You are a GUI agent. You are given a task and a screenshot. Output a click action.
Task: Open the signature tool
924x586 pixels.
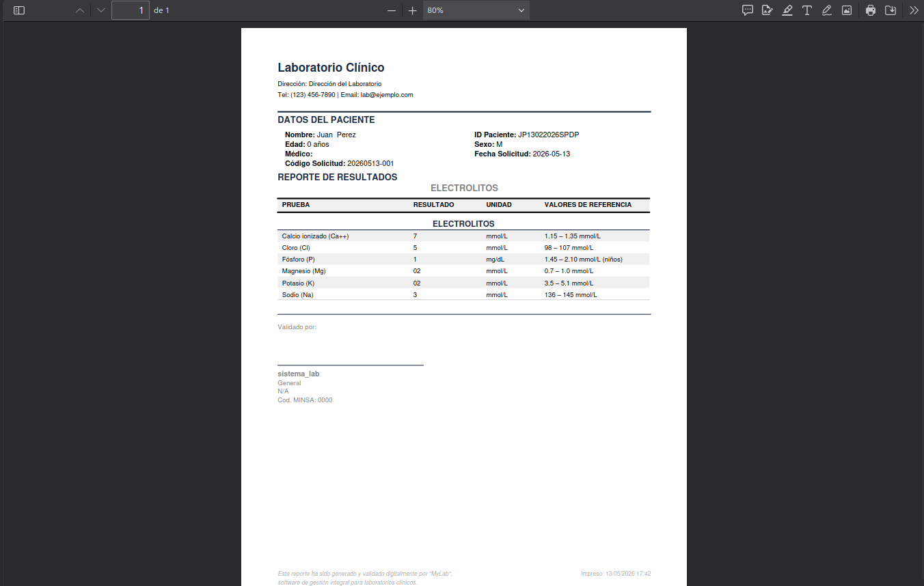click(x=767, y=10)
